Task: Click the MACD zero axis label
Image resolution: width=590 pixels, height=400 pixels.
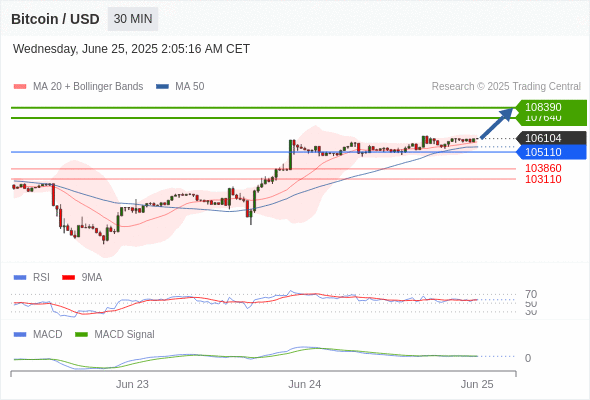Action: click(528, 358)
